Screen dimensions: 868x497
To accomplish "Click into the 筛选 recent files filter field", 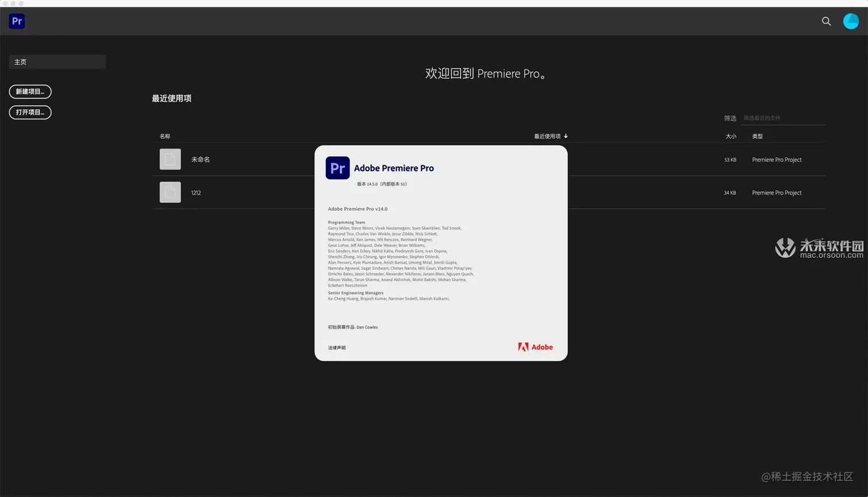I will pyautogui.click(x=783, y=118).
